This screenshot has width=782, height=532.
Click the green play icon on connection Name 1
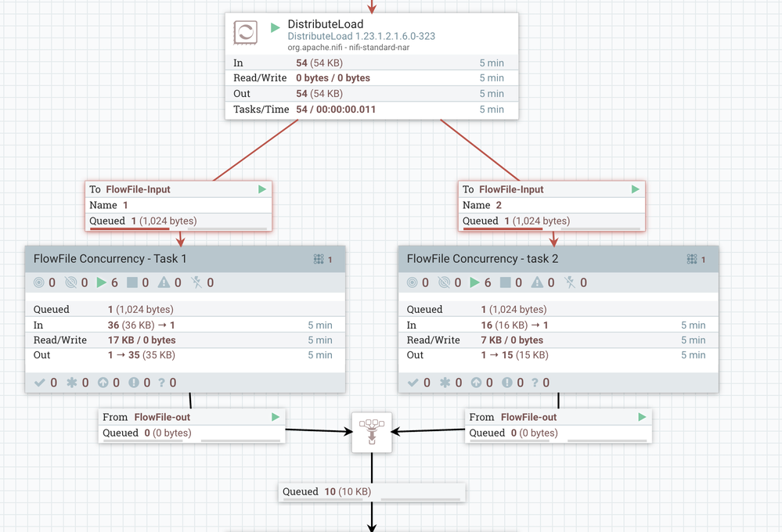(261, 189)
